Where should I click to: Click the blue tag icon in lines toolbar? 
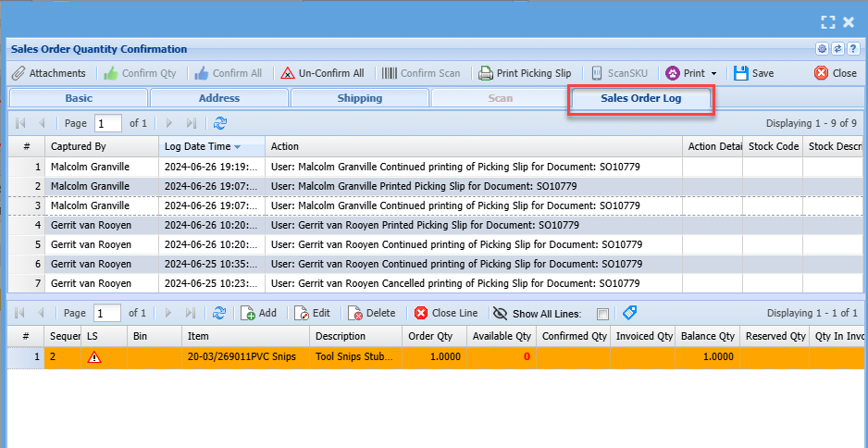[x=630, y=313]
